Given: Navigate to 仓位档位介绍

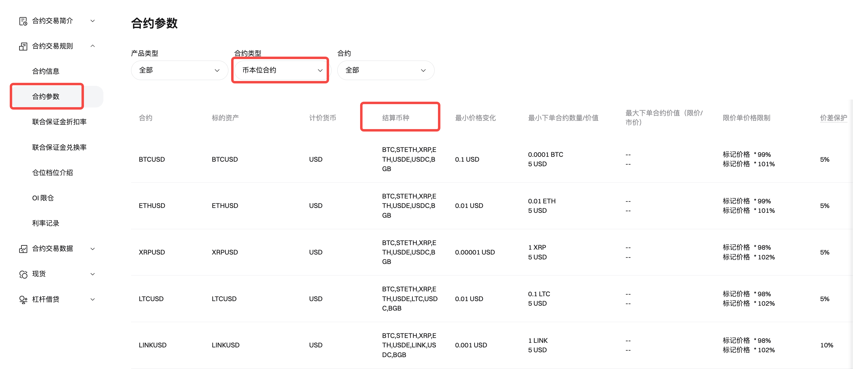Looking at the screenshot, I should point(52,173).
